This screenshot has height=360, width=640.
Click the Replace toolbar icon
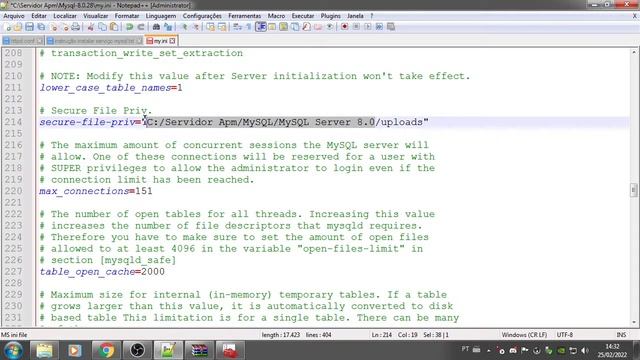[x=168, y=27]
